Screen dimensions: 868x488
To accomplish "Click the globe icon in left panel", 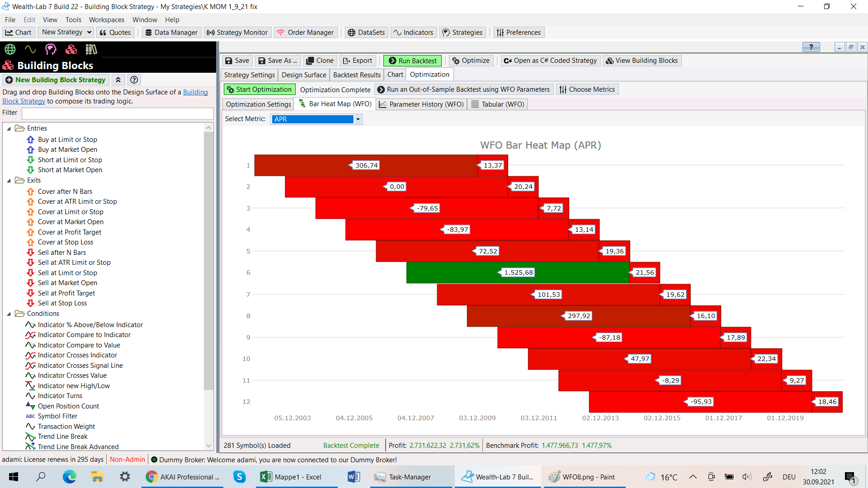I will click(10, 49).
